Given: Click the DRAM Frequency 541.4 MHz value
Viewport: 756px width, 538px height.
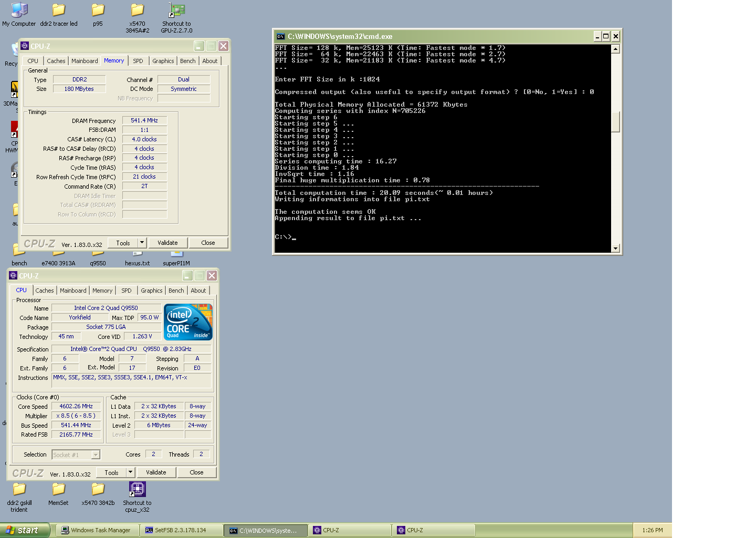Looking at the screenshot, I should 144,120.
